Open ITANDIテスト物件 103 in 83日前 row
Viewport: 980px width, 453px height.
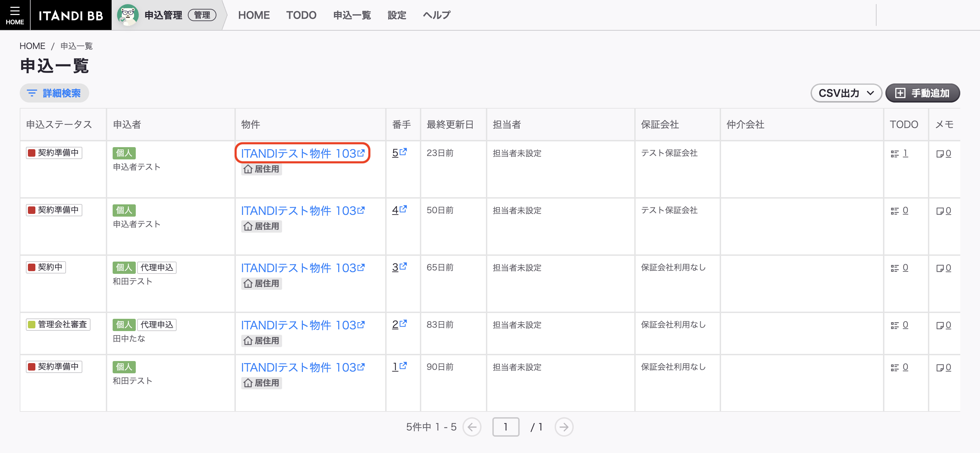(x=303, y=325)
